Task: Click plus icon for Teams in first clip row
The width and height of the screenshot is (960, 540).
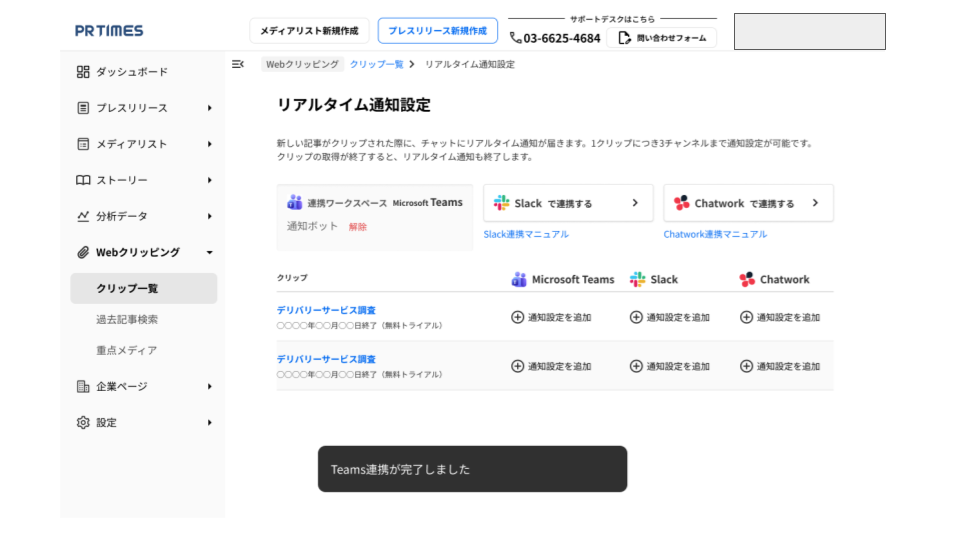Action: (x=517, y=317)
